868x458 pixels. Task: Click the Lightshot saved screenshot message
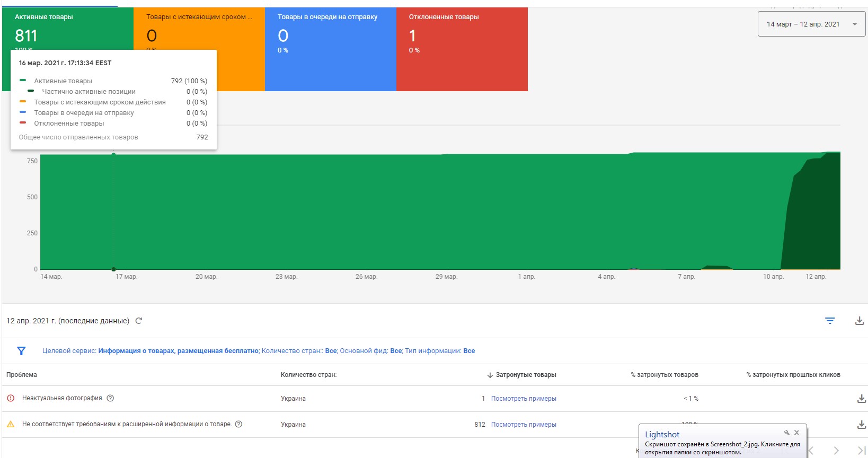[722, 448]
